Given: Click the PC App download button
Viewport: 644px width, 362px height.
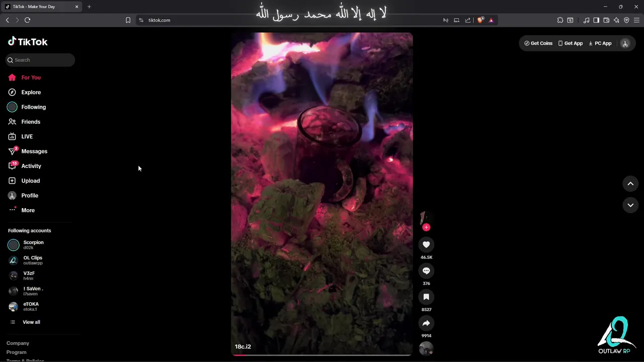Looking at the screenshot, I should coord(600,43).
